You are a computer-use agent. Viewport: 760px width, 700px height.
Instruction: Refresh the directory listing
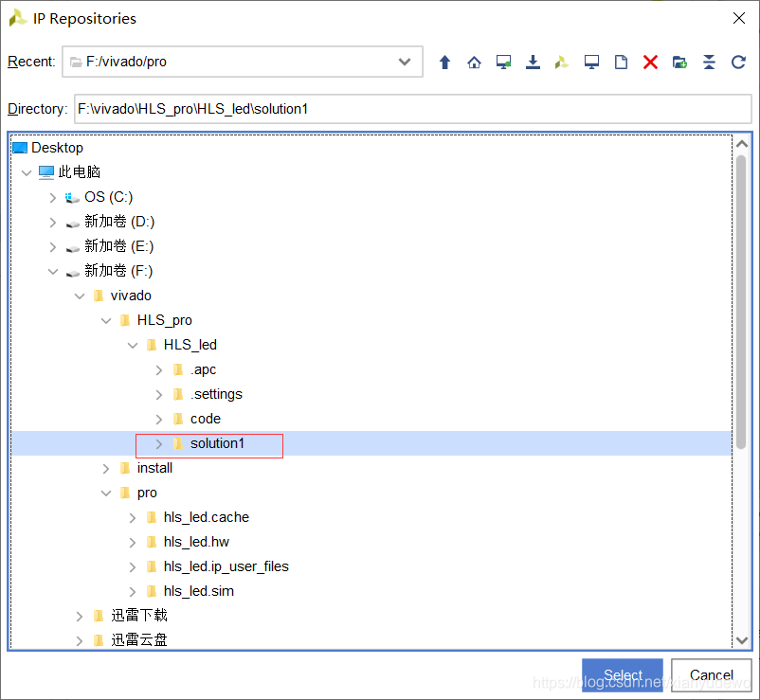[737, 62]
